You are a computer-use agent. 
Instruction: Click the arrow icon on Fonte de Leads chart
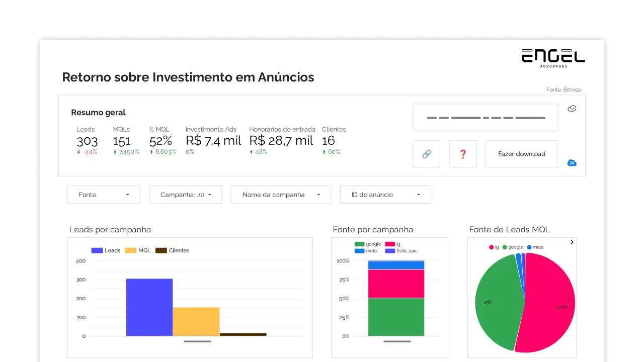pyautogui.click(x=572, y=242)
